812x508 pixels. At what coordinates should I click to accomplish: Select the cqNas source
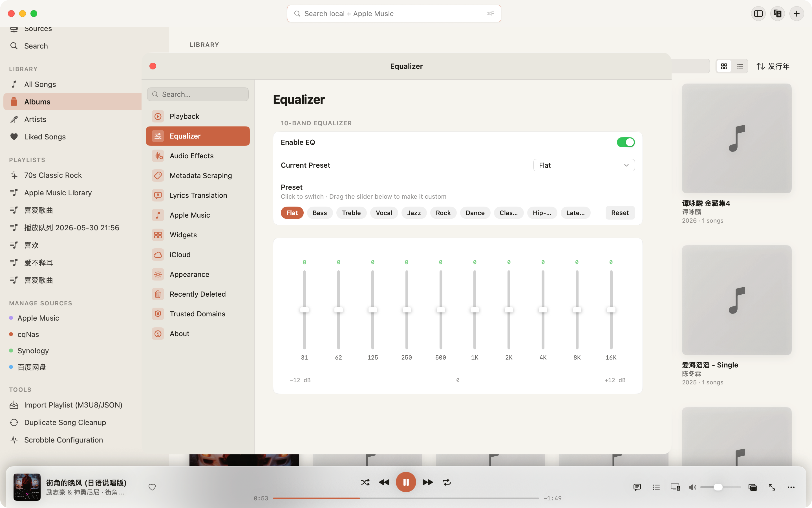coord(28,334)
